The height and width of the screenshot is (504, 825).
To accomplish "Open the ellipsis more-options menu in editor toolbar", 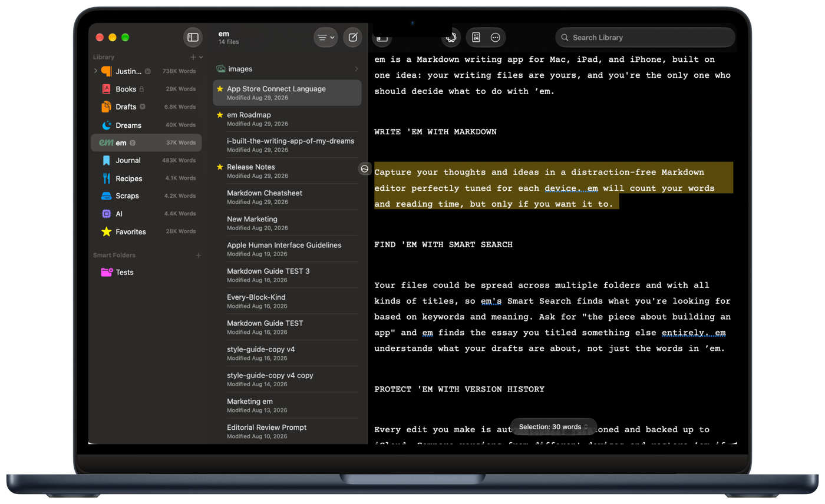I will (x=496, y=38).
